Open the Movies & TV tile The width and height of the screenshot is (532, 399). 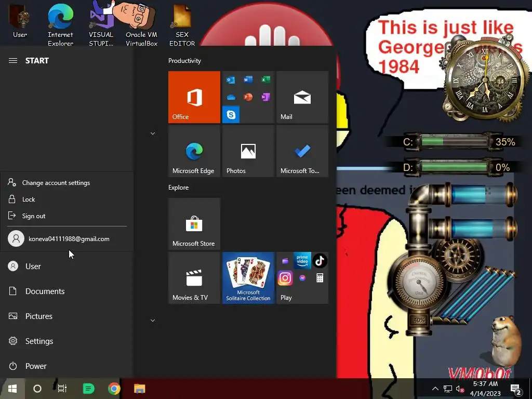point(194,278)
